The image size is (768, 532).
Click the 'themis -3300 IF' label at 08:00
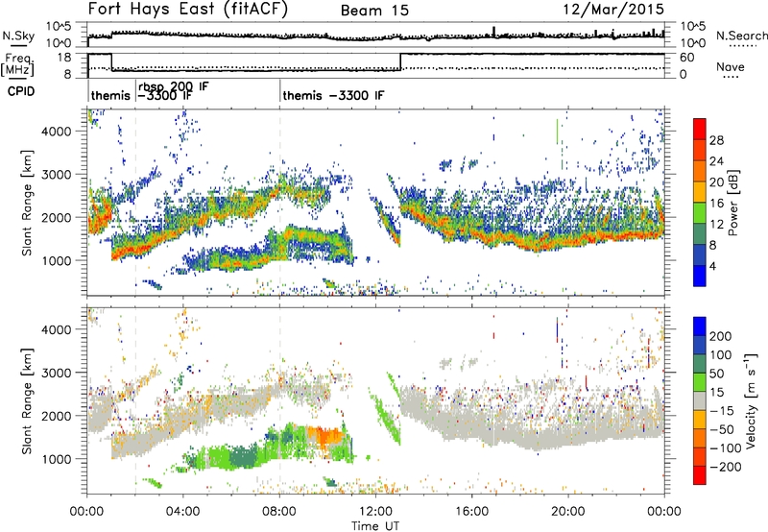pos(333,95)
